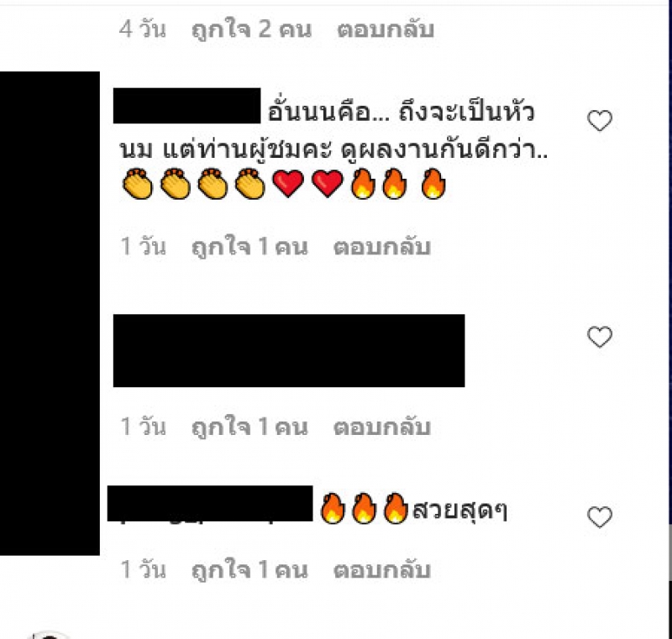Click the 1 วัน timestamp under สวยสุดๆ

coord(143,569)
